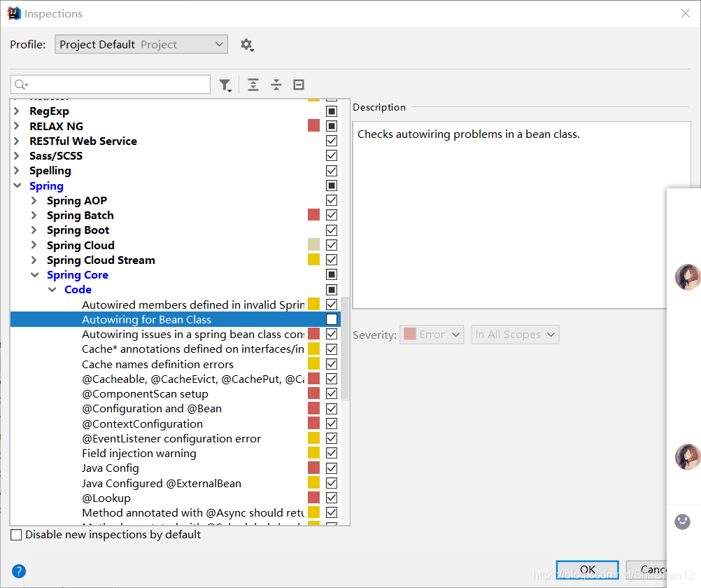The image size is (701, 588).
Task: Click the Expand All tree icon
Action: tap(253, 85)
